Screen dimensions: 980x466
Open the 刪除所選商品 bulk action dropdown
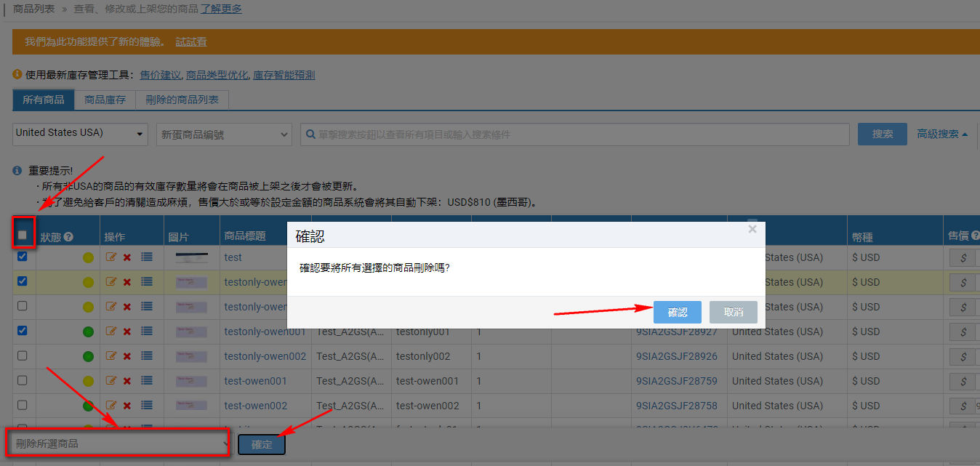coord(119,443)
